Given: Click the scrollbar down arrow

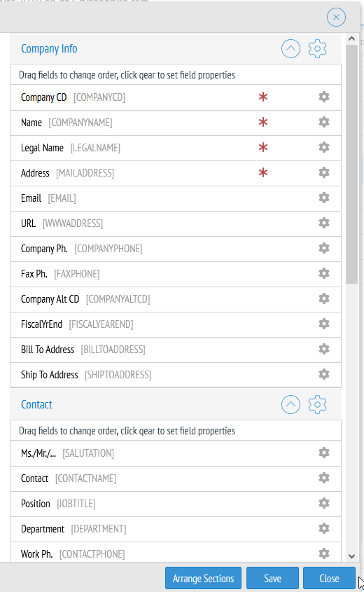Looking at the screenshot, I should pyautogui.click(x=351, y=556).
